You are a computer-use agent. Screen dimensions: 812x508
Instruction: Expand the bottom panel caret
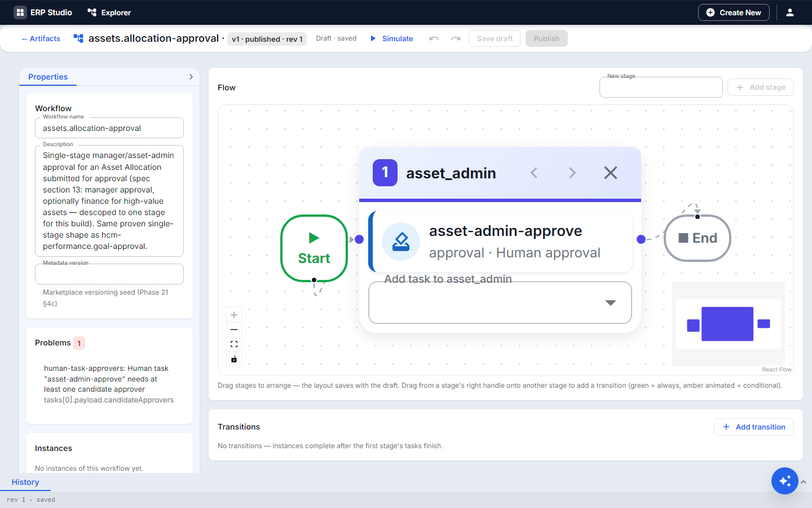pyautogui.click(x=804, y=482)
